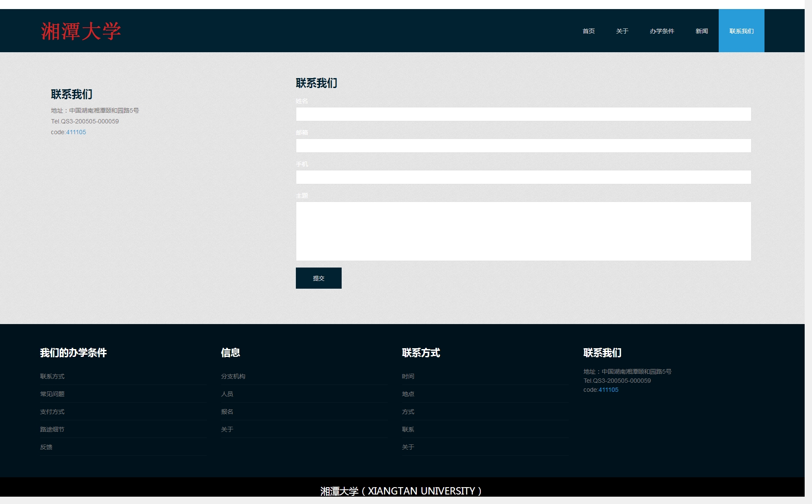The width and height of the screenshot is (812, 504).
Task: Open the 411105 code link in sidebar
Action: [76, 132]
